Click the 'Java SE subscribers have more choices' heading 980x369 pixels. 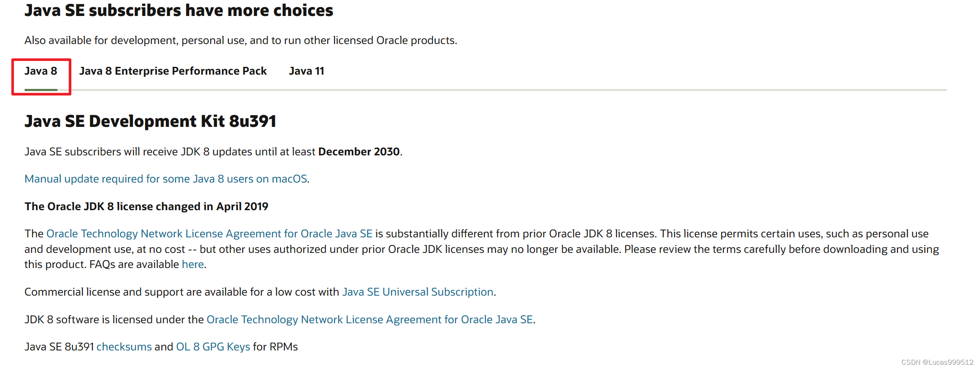coord(179,10)
